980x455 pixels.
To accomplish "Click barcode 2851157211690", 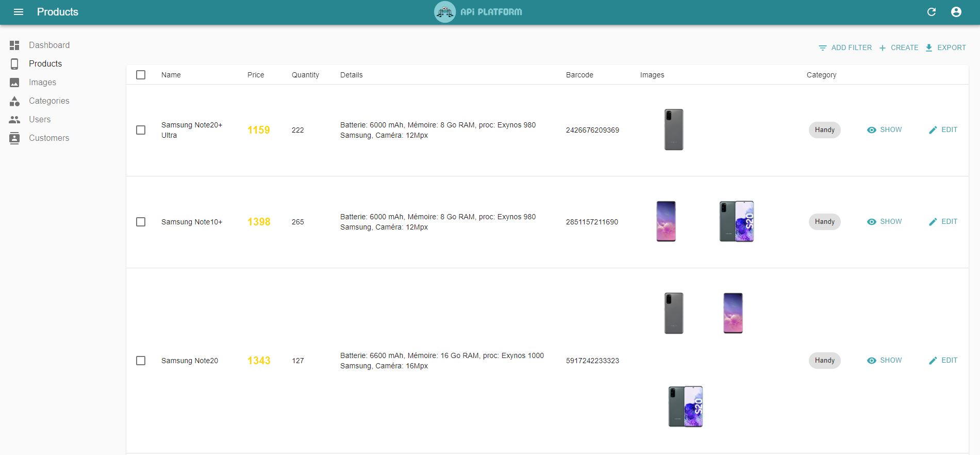I will click(592, 222).
